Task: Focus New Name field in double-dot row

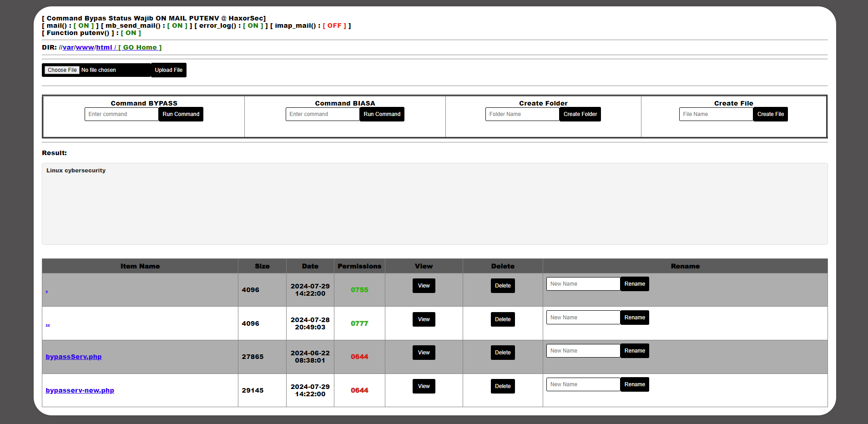Action: (x=583, y=318)
